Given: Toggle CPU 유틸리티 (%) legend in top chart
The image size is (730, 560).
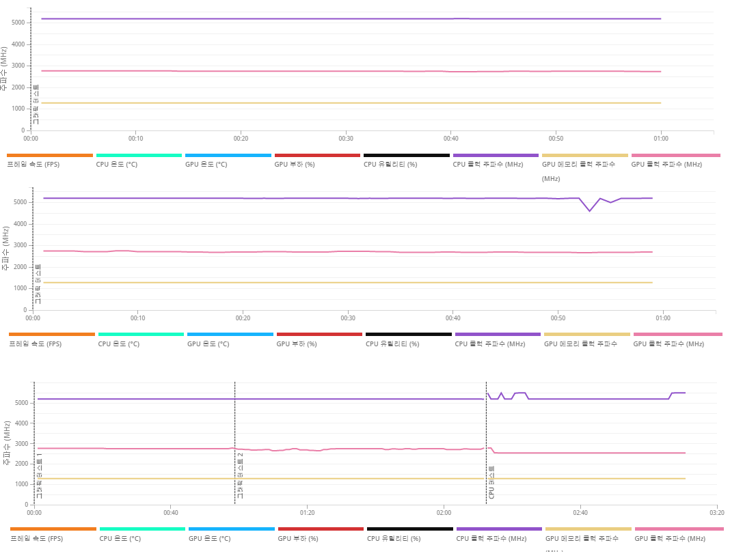Looking at the screenshot, I should (x=390, y=165).
